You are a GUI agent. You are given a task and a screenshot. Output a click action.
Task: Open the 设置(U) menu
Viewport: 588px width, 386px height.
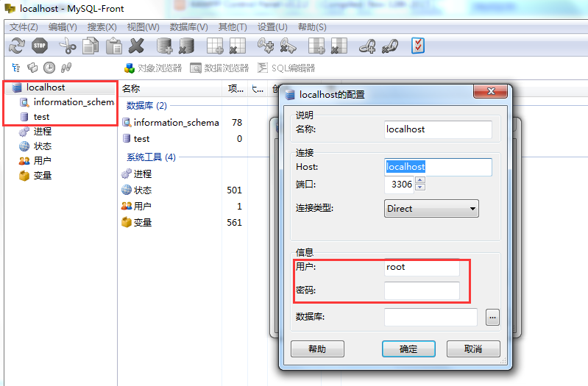[x=272, y=27]
